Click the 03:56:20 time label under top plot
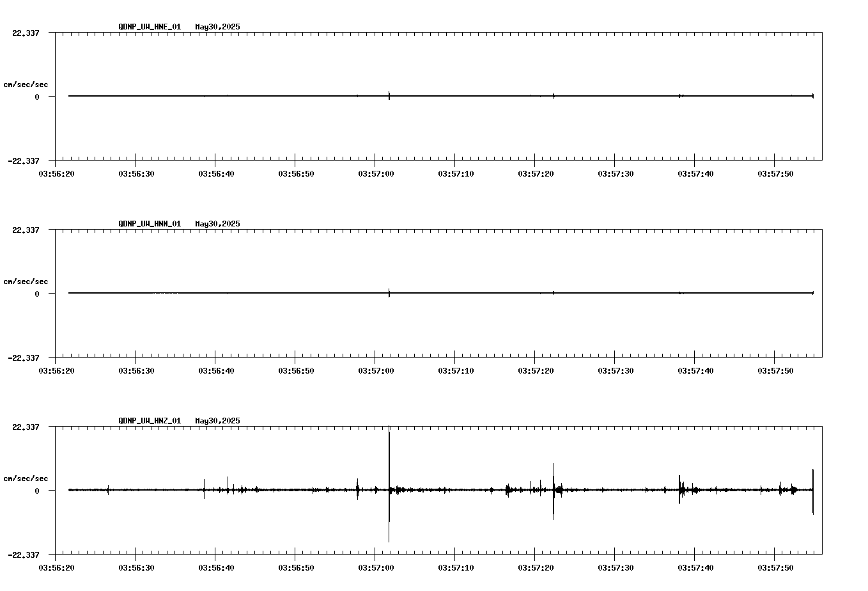 tap(57, 172)
